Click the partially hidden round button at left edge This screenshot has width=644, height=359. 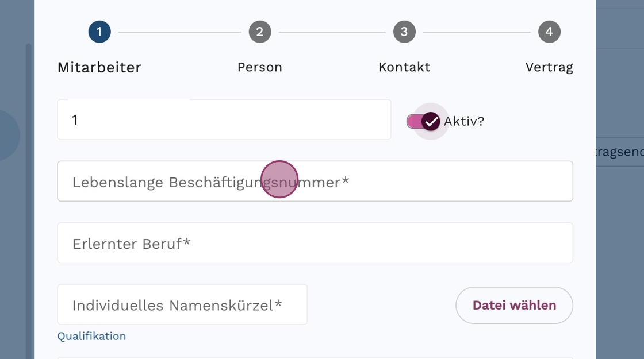point(9,136)
